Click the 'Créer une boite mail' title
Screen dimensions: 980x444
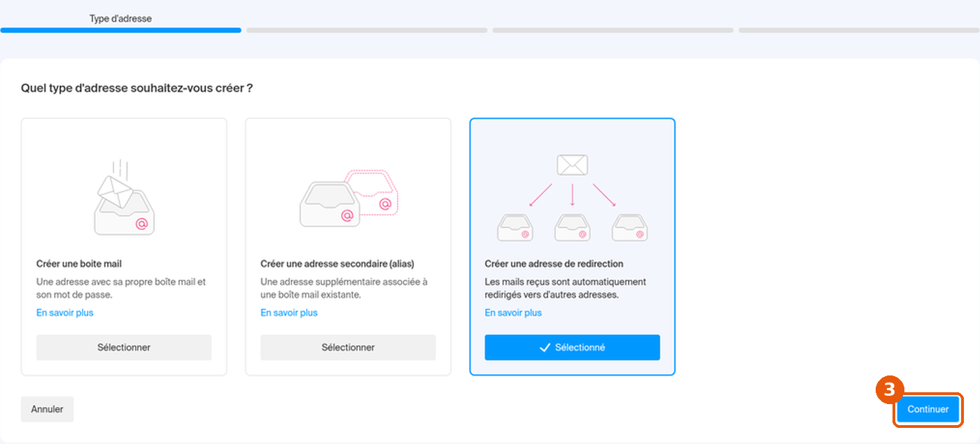pos(79,264)
